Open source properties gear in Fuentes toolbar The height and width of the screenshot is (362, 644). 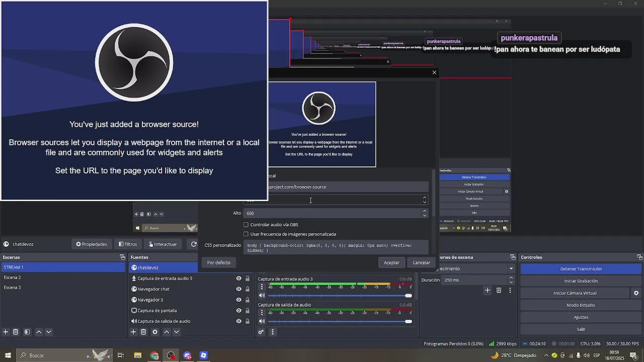point(155,332)
